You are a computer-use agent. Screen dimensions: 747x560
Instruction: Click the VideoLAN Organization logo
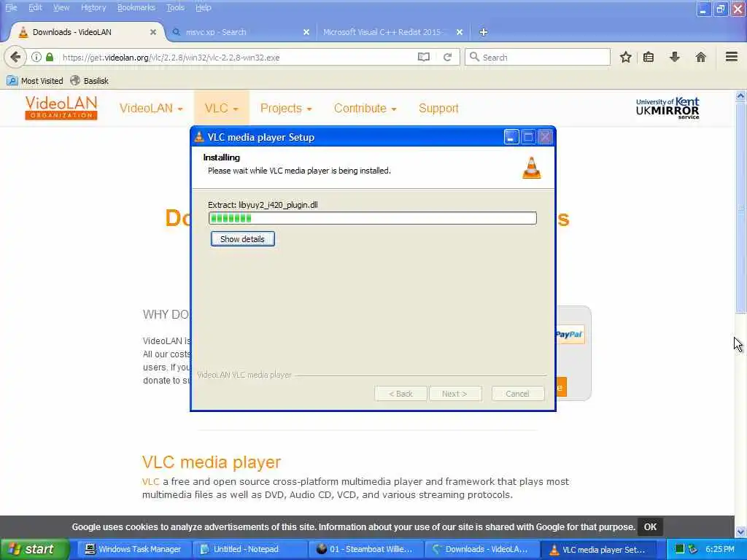tap(61, 108)
